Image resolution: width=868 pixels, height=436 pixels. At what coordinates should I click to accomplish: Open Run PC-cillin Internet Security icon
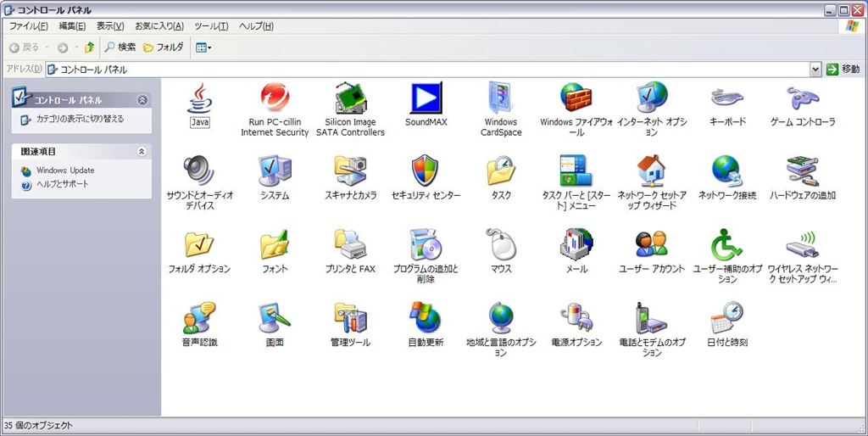tap(275, 98)
